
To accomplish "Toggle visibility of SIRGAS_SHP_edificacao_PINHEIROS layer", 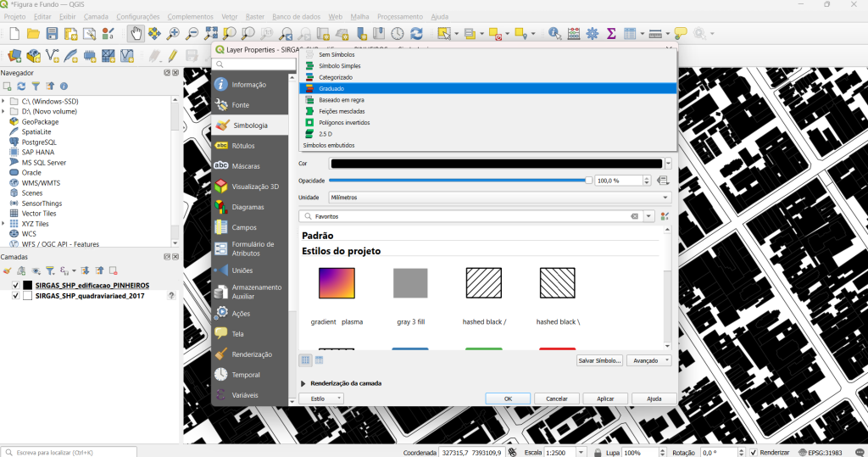I will point(15,285).
